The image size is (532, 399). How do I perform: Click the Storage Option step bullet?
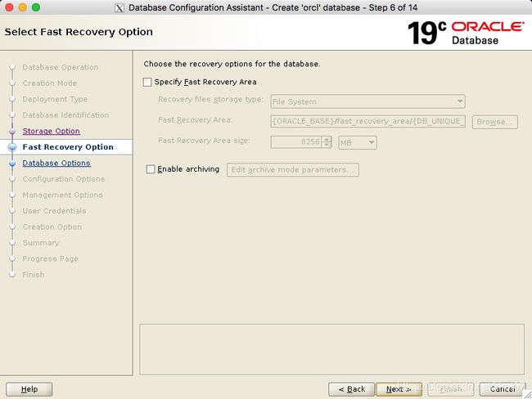pyautogui.click(x=12, y=131)
